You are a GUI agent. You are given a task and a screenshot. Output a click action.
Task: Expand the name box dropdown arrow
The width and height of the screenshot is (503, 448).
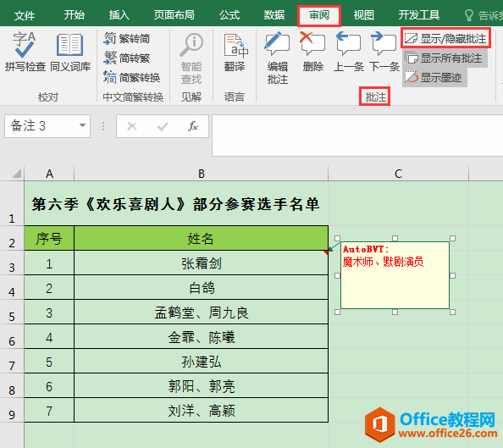pyautogui.click(x=82, y=125)
